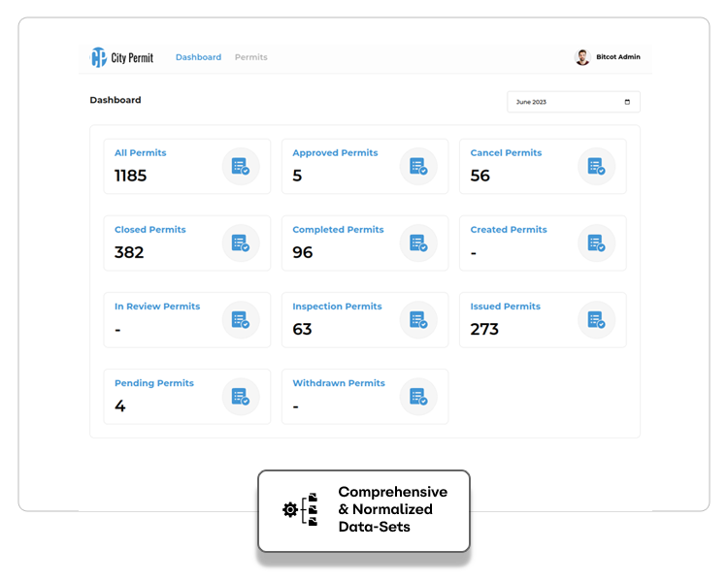Screen dimensions: 728x582
Task: Click the Bitcot Admin profile avatar
Action: (x=582, y=57)
